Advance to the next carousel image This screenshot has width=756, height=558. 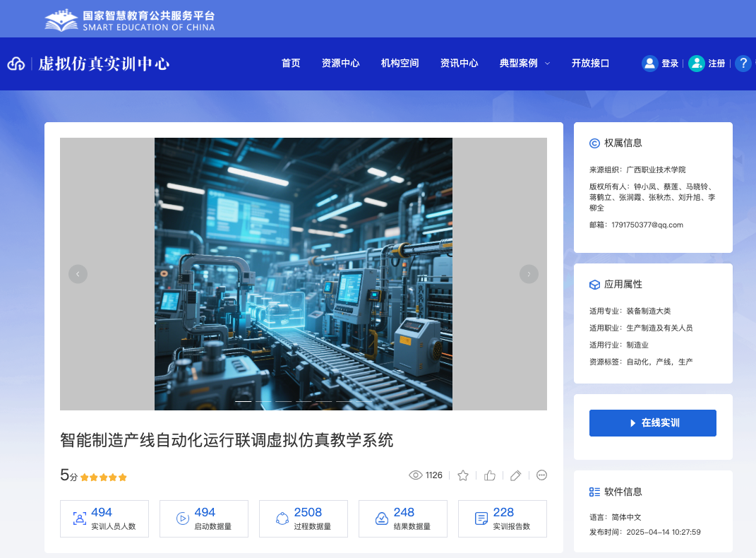(x=529, y=274)
